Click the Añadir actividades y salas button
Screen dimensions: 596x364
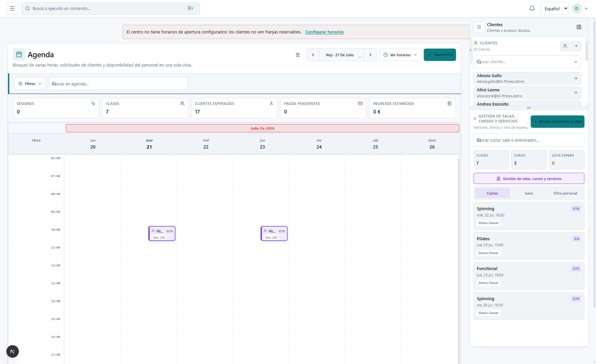coord(557,121)
